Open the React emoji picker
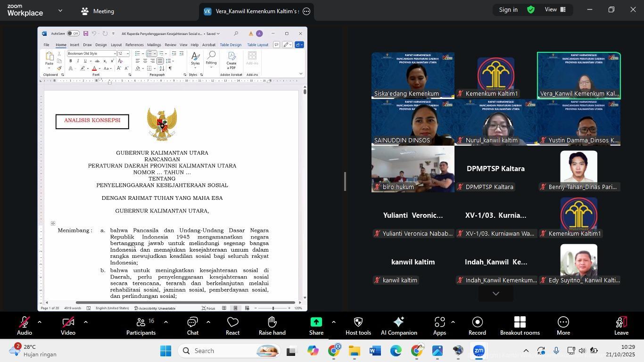The height and width of the screenshot is (362, 644). (232, 326)
